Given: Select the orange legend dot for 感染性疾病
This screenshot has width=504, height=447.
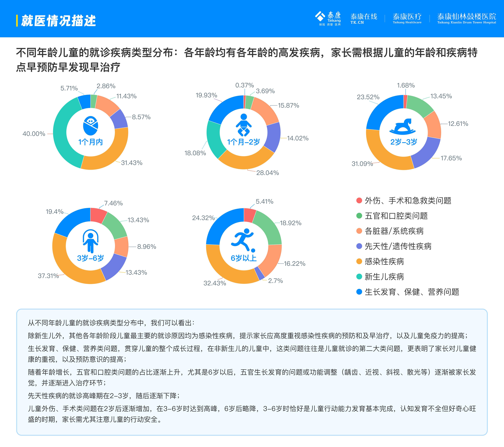Looking at the screenshot, I should point(359,261).
